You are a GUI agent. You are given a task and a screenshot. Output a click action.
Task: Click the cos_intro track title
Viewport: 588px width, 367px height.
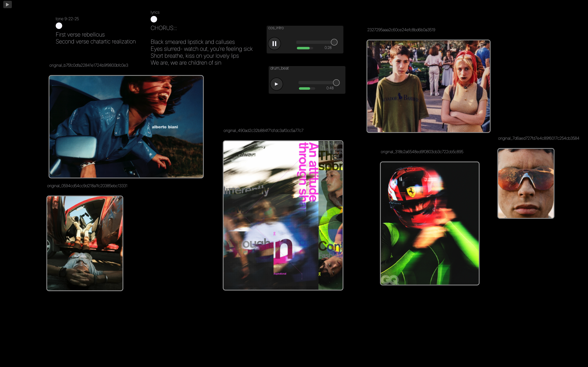click(x=276, y=28)
